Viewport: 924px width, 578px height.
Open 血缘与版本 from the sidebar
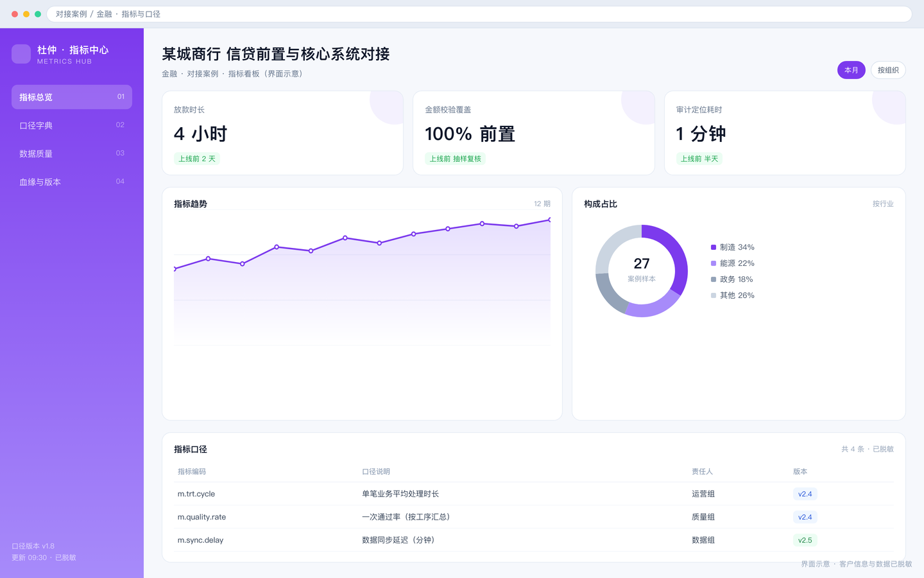72,182
